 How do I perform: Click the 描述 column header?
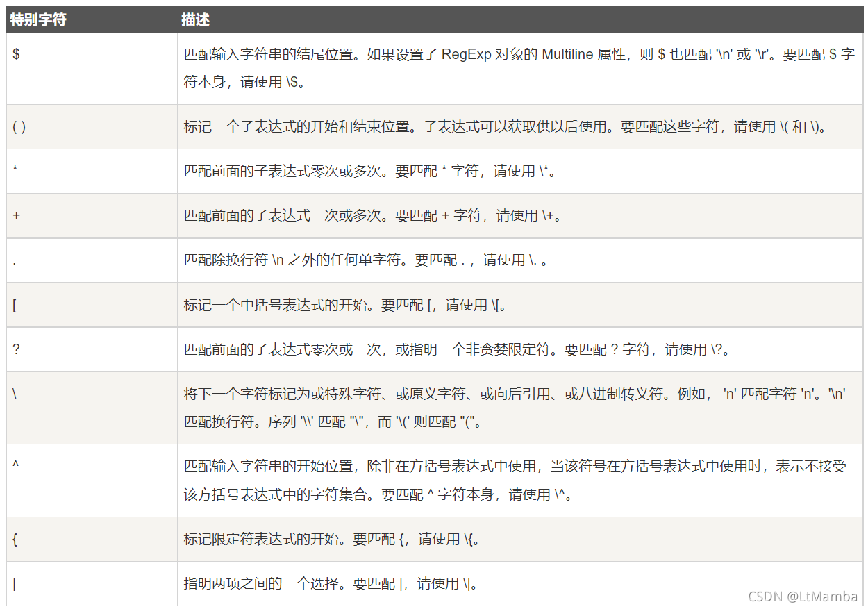click(519, 19)
